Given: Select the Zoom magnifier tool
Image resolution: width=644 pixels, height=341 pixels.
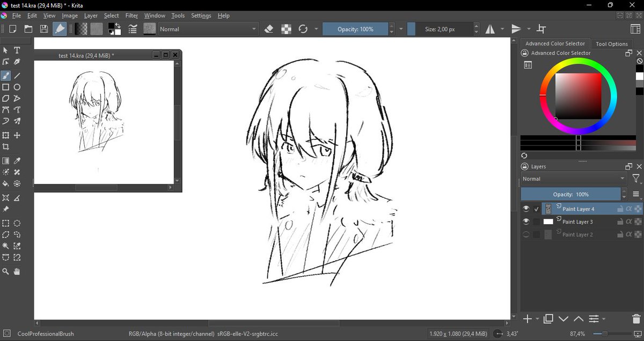Looking at the screenshot, I should [6, 272].
